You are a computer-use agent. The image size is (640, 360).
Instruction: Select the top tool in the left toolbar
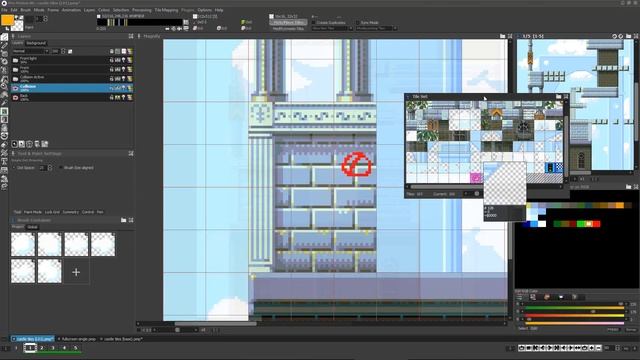[4, 37]
